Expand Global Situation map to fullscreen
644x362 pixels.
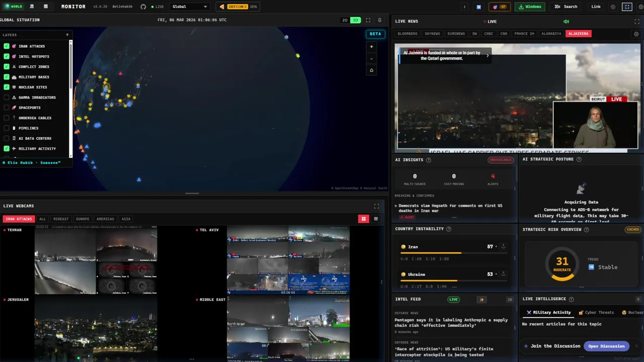[368, 20]
